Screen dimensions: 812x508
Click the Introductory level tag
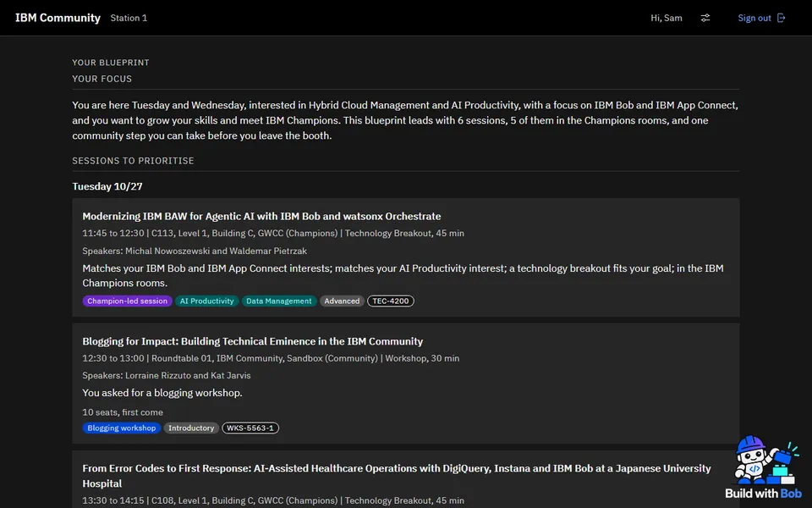click(x=191, y=428)
